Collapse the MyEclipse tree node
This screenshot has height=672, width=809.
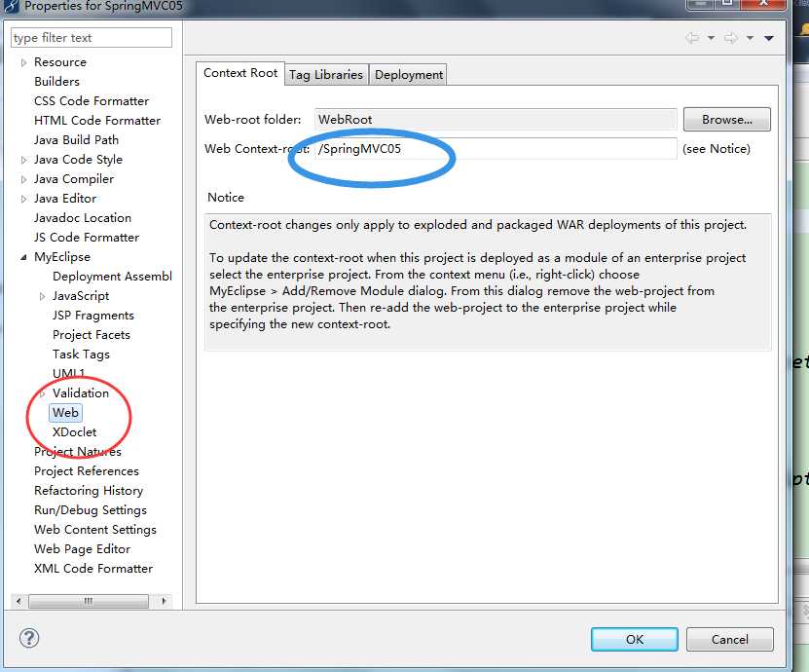23,257
